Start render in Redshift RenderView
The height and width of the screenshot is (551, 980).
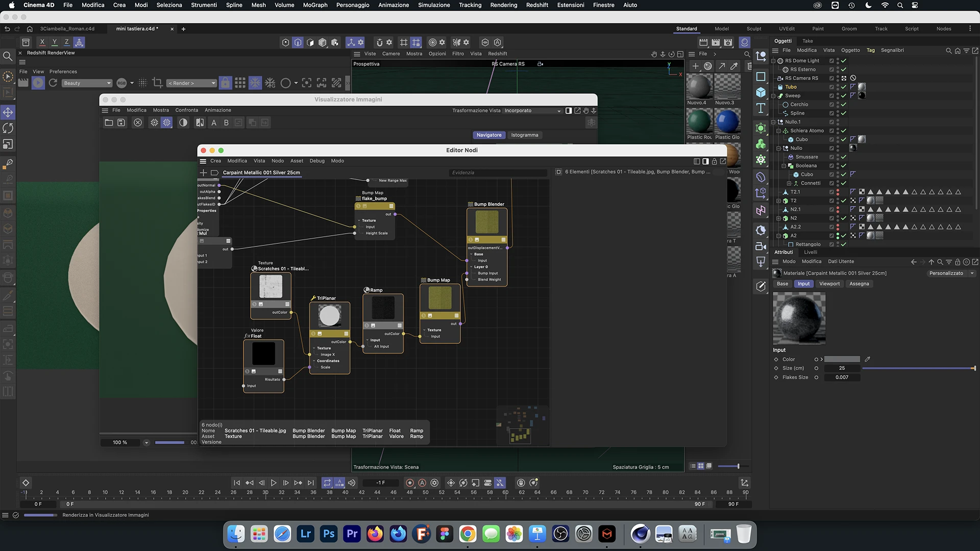[38, 83]
